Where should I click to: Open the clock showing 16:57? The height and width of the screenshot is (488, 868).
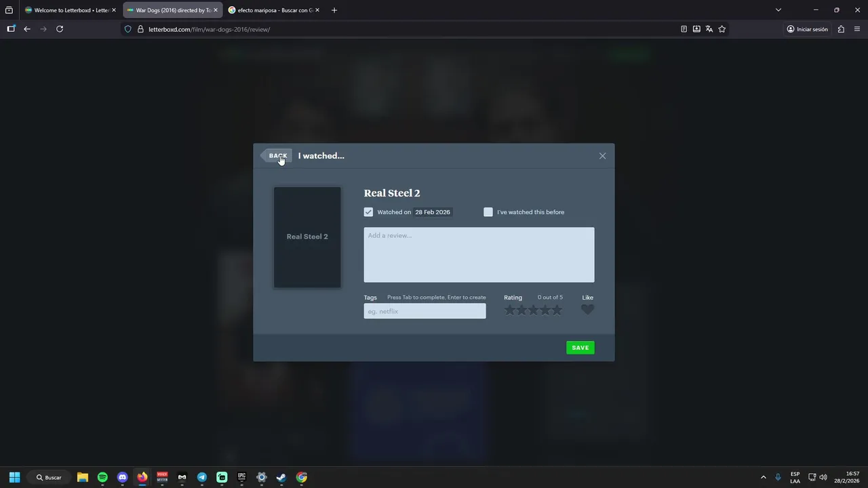tap(847, 477)
